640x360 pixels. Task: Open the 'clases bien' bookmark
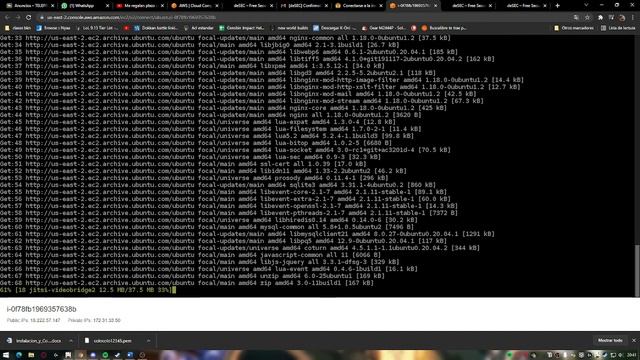coord(18,28)
